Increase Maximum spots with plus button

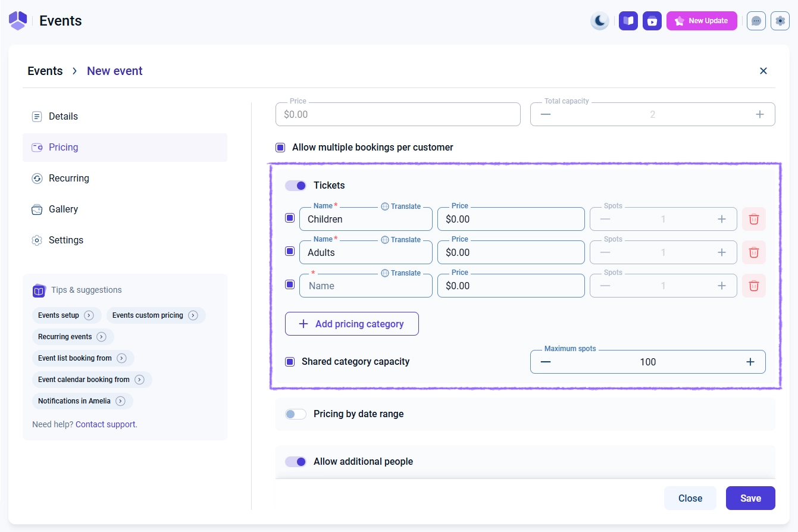tap(750, 362)
